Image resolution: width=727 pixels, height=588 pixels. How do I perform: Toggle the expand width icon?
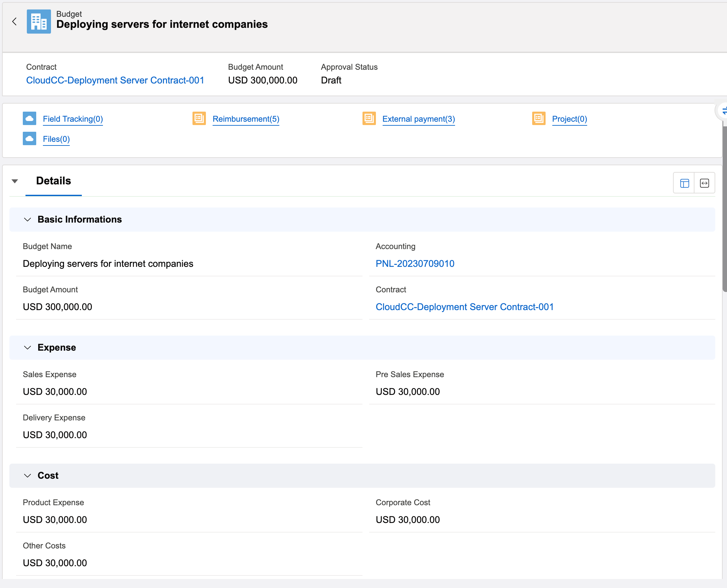point(704,183)
